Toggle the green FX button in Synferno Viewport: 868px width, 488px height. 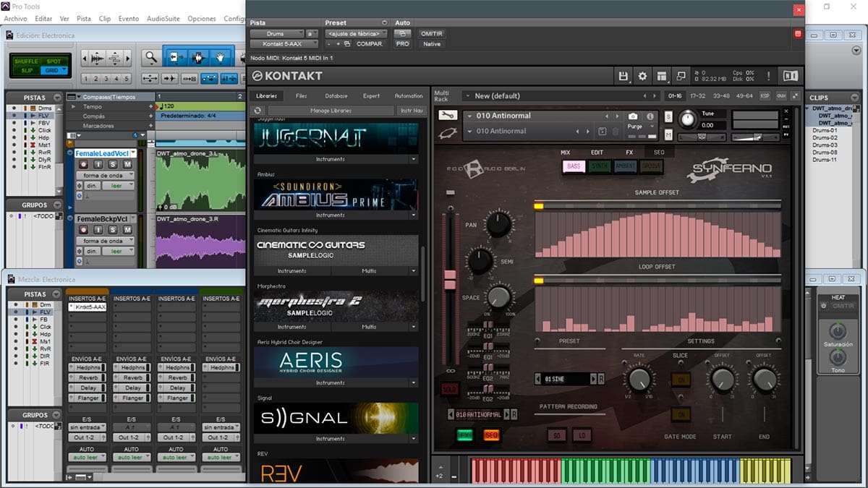pyautogui.click(x=465, y=435)
